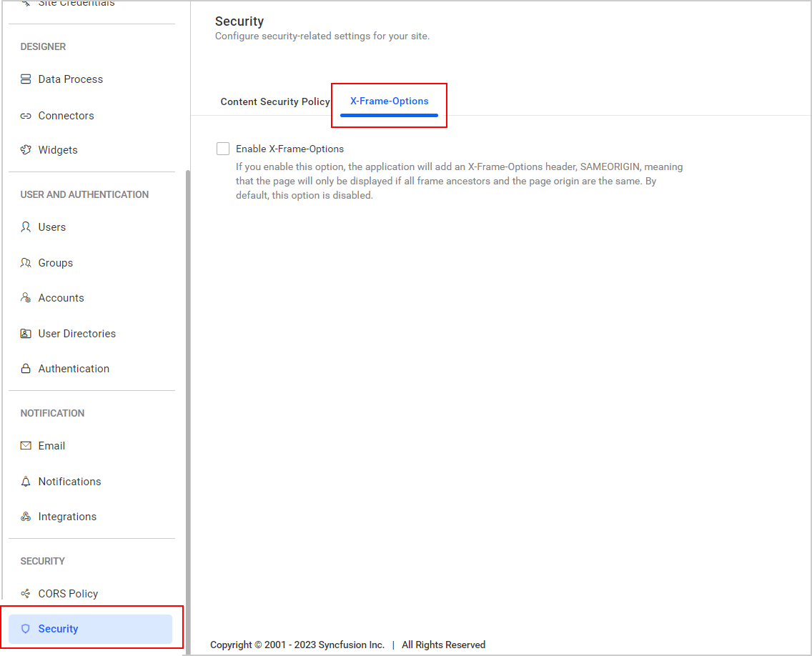Click the Site Credentials key icon
This screenshot has height=656, width=812.
pos(26,3)
